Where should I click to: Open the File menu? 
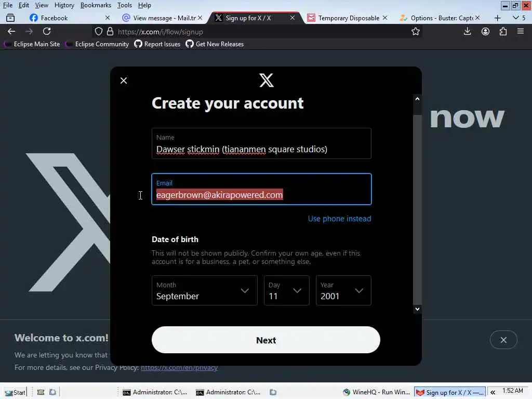tap(8, 5)
